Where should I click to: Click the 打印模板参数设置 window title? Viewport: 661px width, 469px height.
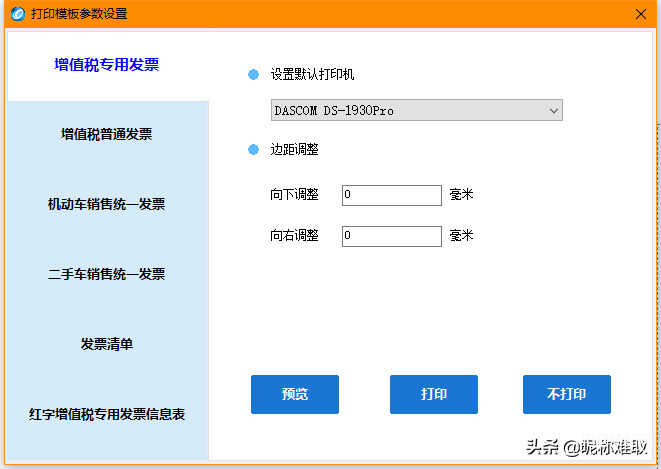[x=79, y=14]
